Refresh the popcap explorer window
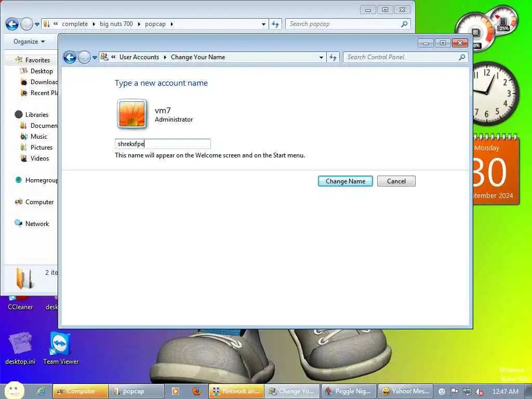Screen dimensions: 532x399 point(275,24)
